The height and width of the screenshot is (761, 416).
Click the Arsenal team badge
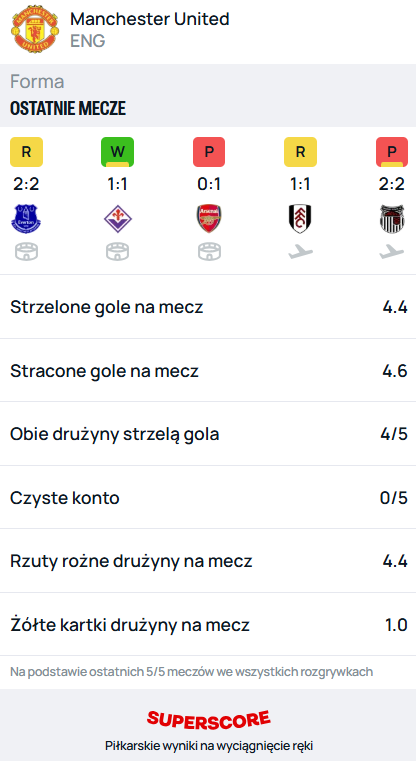209,219
